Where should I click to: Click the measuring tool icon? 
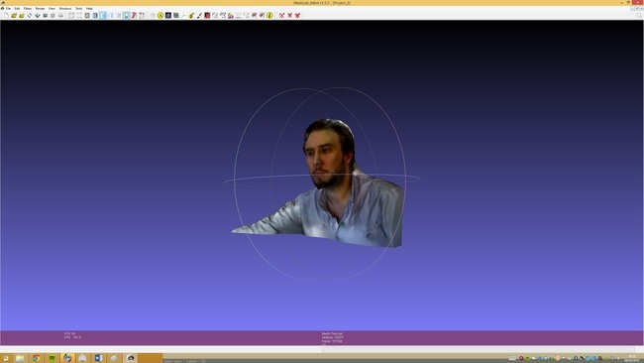tap(184, 15)
